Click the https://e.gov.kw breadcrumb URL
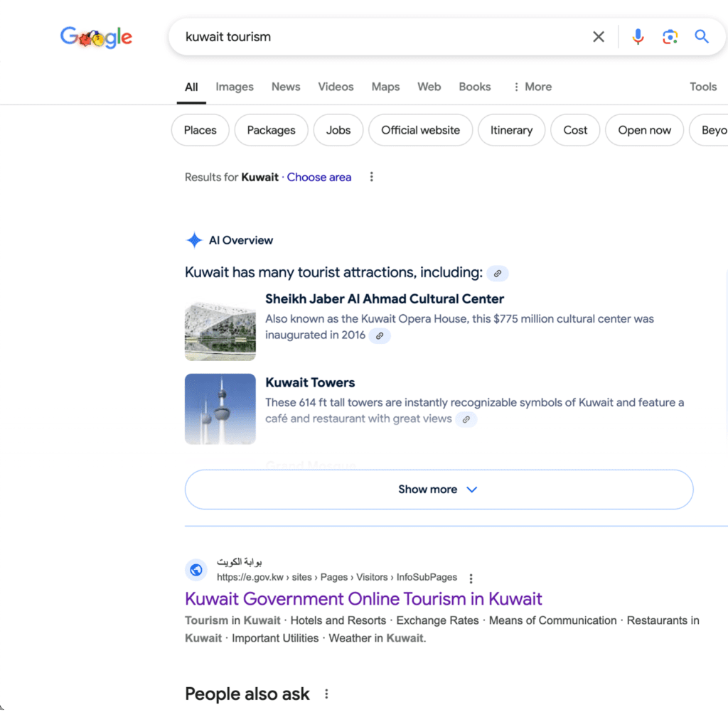 click(336, 577)
